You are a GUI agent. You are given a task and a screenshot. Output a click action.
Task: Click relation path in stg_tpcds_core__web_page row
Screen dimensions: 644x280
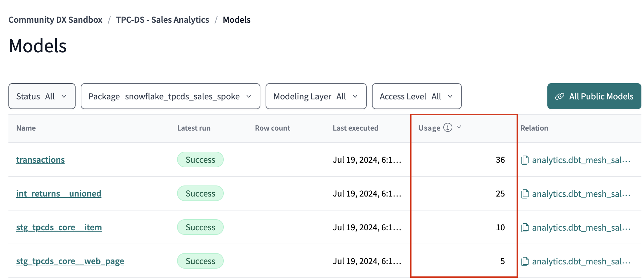tap(581, 261)
